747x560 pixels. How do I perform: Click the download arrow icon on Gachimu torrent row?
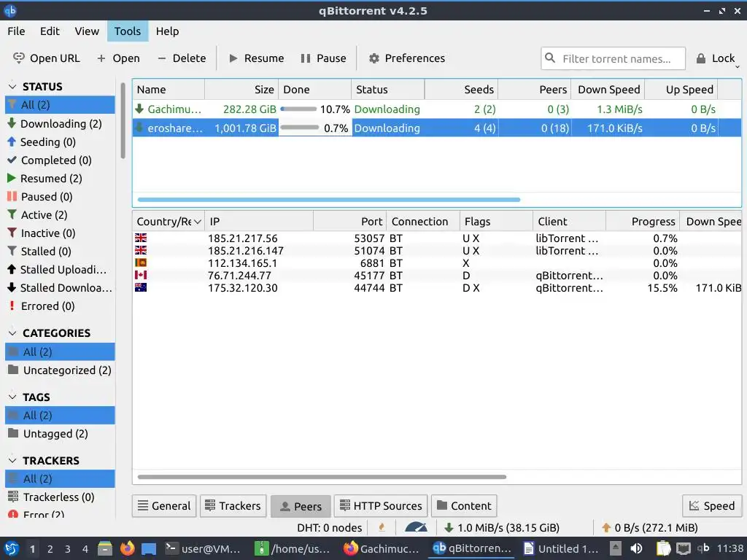(x=139, y=109)
